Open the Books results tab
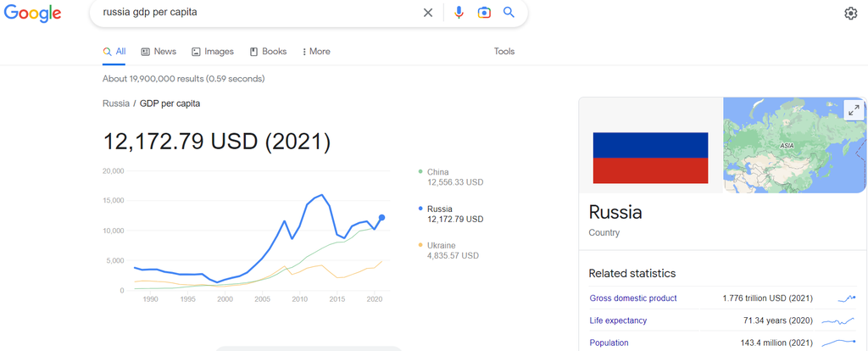This screenshot has width=868, height=351. (268, 52)
